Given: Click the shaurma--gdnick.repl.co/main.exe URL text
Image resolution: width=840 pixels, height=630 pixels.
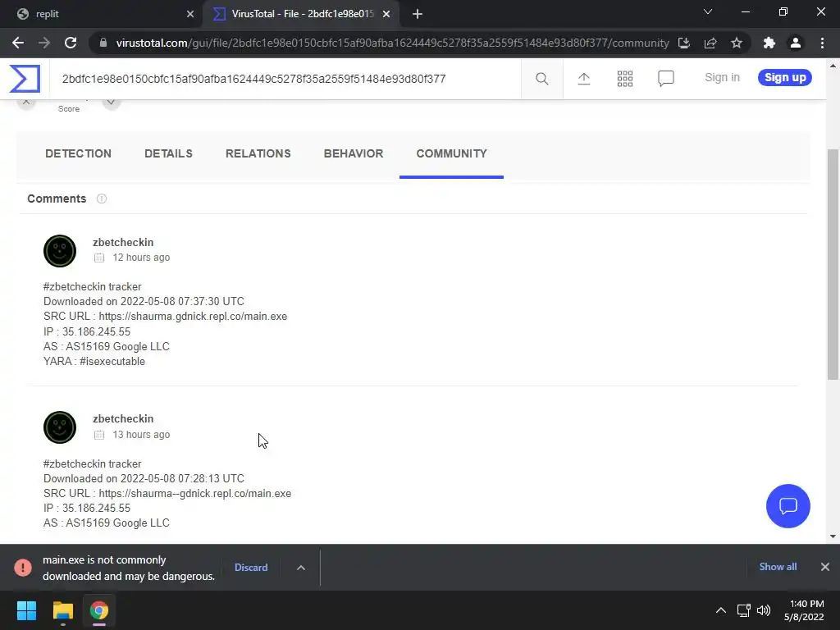Looking at the screenshot, I should (195, 494).
